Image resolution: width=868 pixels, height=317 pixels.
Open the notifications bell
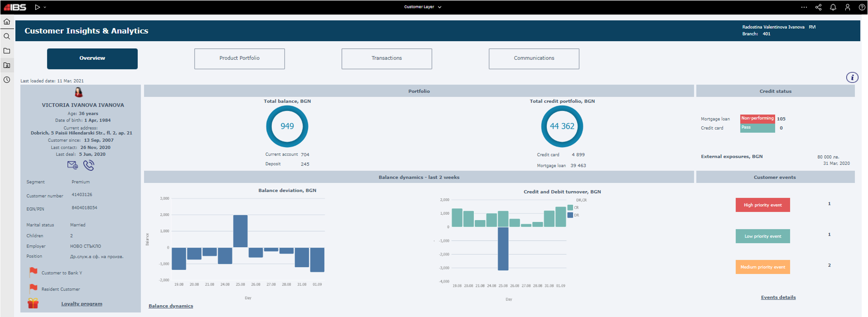coord(833,7)
